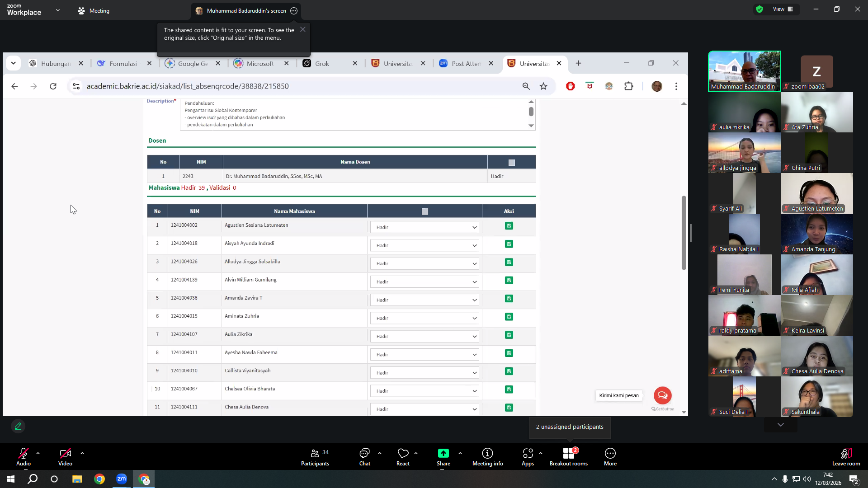The width and height of the screenshot is (868, 488).
Task: Open attendance dropdown for Amanda Zavira T
Action: click(425, 300)
